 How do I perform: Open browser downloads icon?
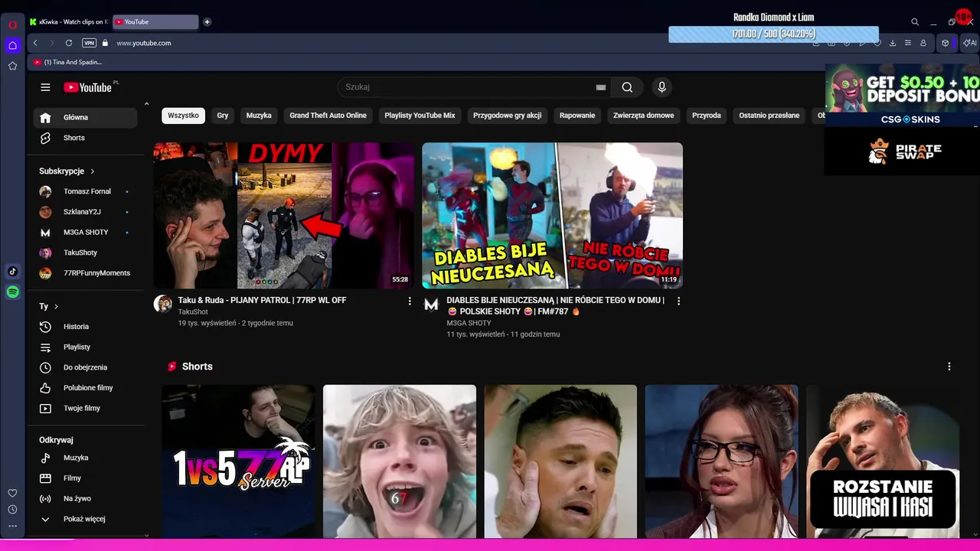(893, 43)
